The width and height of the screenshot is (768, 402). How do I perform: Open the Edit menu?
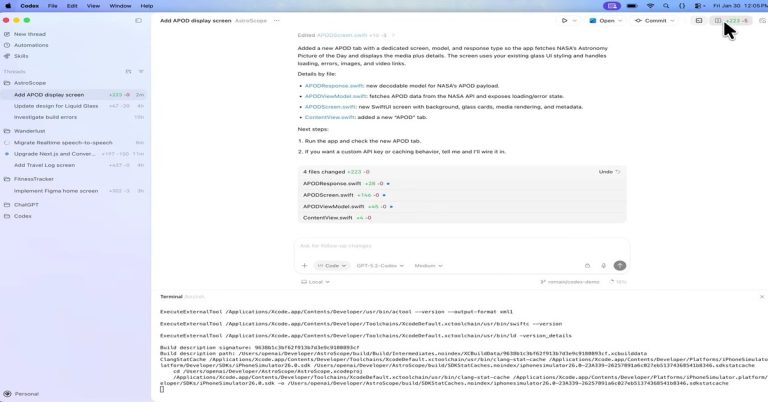(72, 6)
